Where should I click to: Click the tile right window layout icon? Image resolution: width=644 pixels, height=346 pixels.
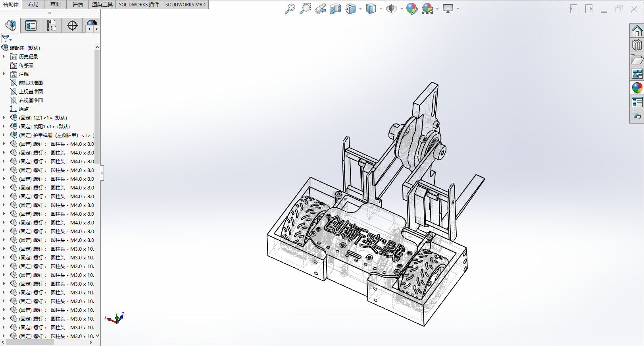click(589, 9)
